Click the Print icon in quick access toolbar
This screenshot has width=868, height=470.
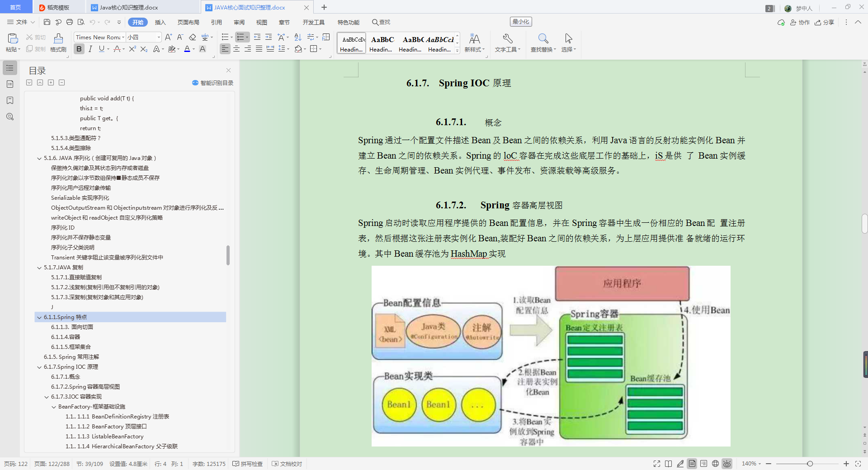coord(70,22)
